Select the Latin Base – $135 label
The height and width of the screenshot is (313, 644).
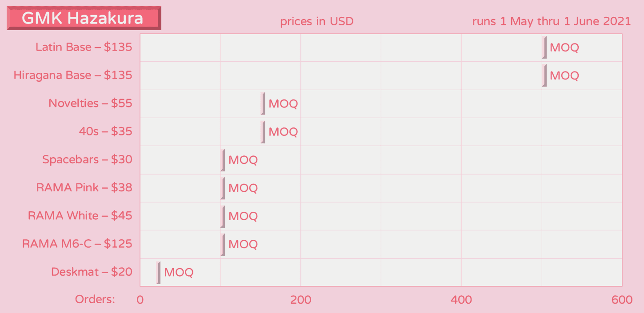tap(84, 47)
